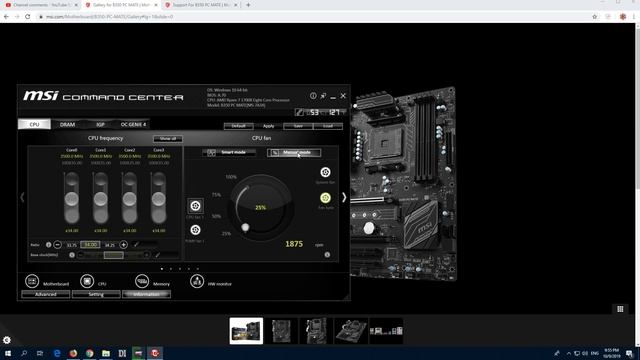Click the info icon below the rpm reading
640x360 pixels.
(327, 255)
